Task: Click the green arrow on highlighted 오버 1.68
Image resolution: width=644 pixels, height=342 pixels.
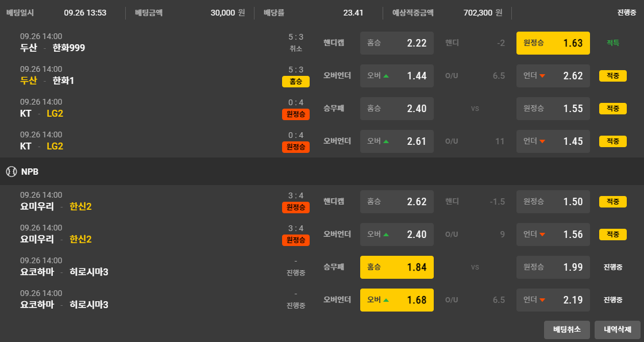Action: click(x=386, y=300)
